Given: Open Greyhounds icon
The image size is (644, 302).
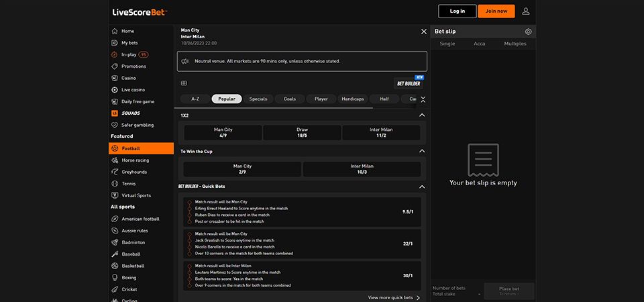Looking at the screenshot, I should [x=115, y=172].
